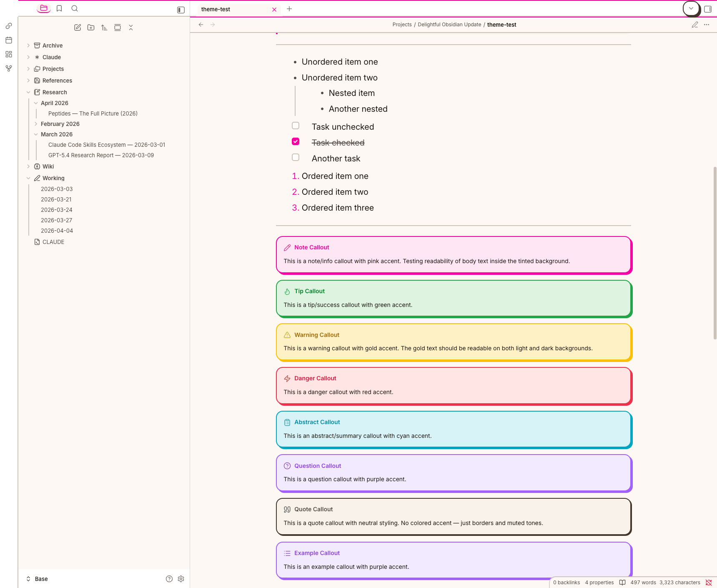Viewport: 717px width, 588px height.
Task: Open canvas grid ribbon icon
Action: click(9, 54)
